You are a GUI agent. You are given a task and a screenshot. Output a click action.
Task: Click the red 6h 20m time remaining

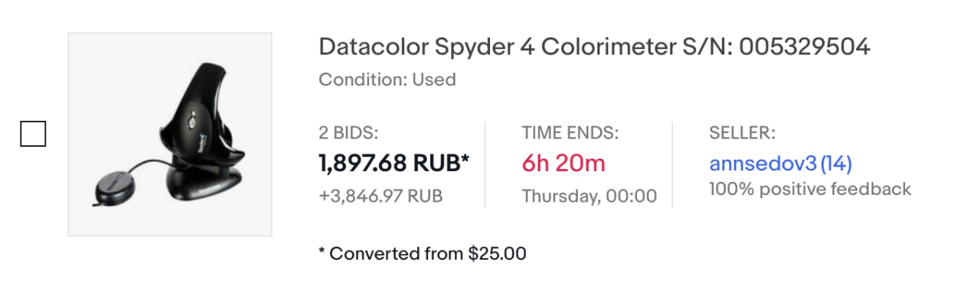click(563, 163)
